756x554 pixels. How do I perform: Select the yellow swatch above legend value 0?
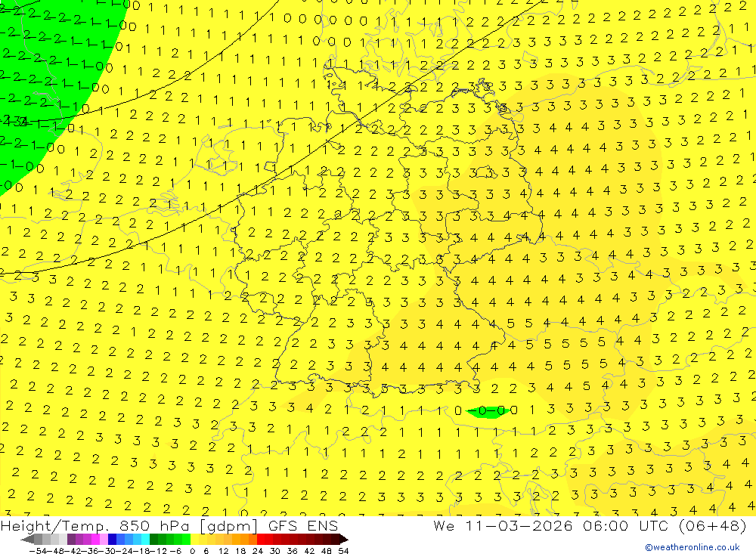(195, 539)
